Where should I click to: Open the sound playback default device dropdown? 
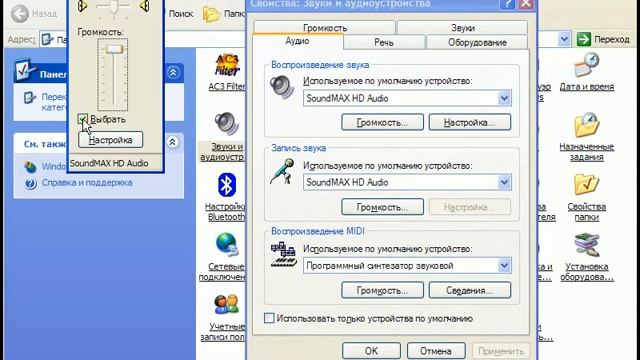coord(504,98)
